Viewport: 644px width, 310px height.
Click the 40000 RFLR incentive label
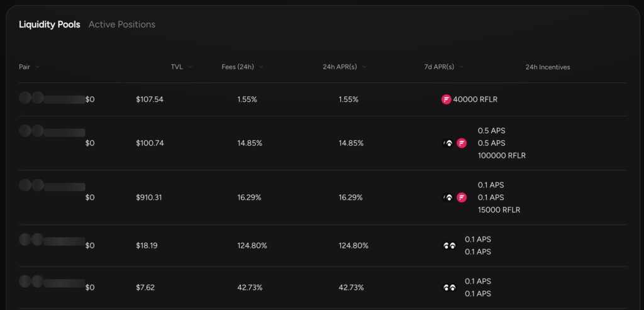pyautogui.click(x=475, y=99)
